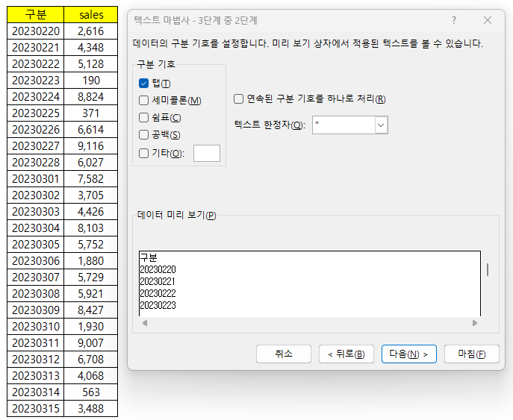Click the preview vertical scrollbar thumb
This screenshot has height=420, width=513.
point(488,269)
